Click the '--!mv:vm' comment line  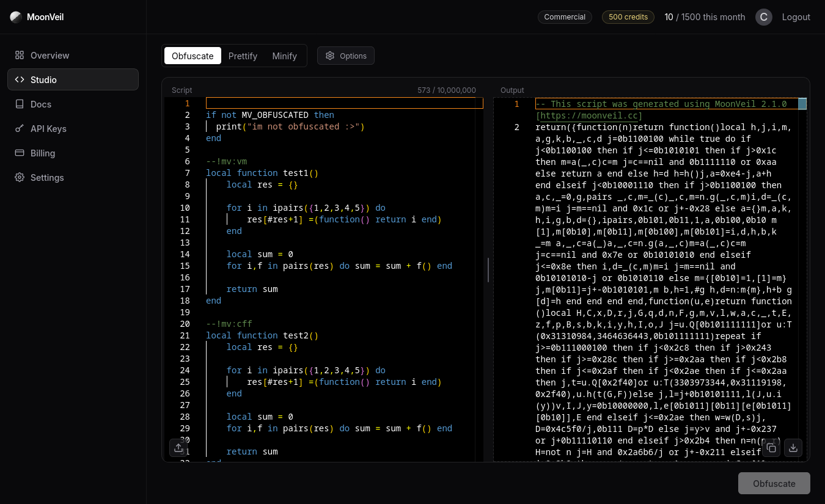[x=227, y=161]
